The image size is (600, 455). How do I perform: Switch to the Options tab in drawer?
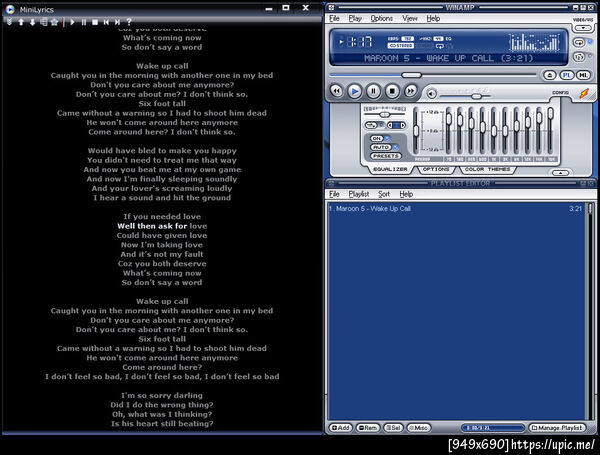[x=436, y=169]
